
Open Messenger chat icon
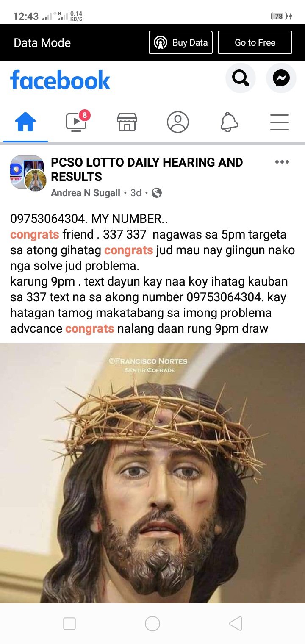(x=281, y=78)
